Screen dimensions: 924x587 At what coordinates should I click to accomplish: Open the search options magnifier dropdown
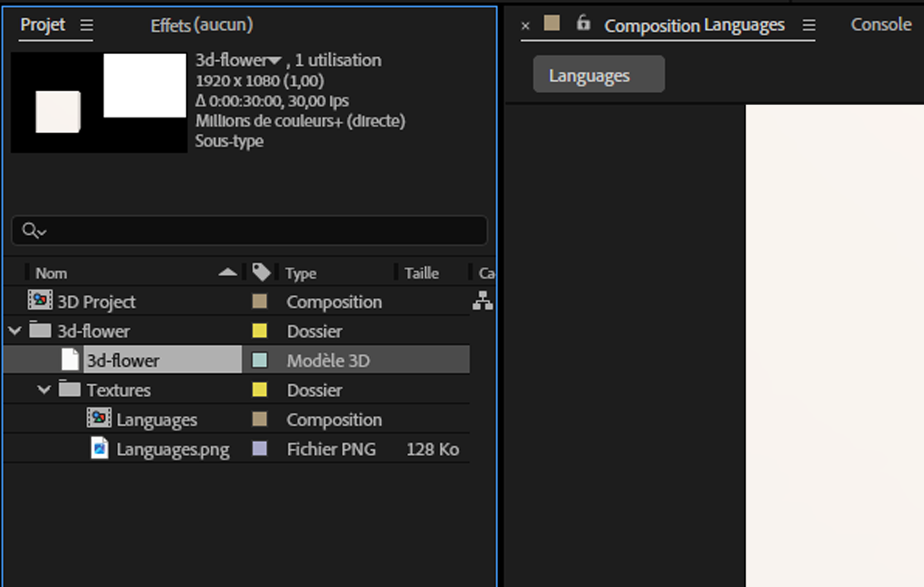click(33, 230)
